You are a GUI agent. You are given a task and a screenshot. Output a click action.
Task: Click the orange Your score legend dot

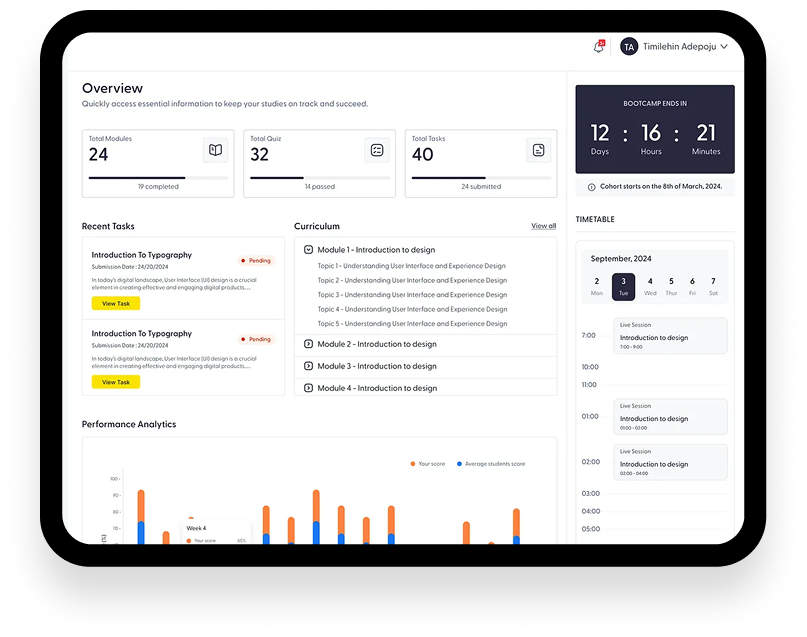[x=413, y=464]
